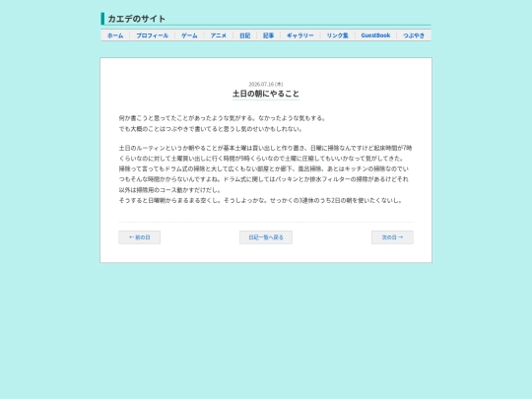Click the line starting でも大概のことはつぶやきで
This screenshot has width=532, height=399.
pos(211,129)
